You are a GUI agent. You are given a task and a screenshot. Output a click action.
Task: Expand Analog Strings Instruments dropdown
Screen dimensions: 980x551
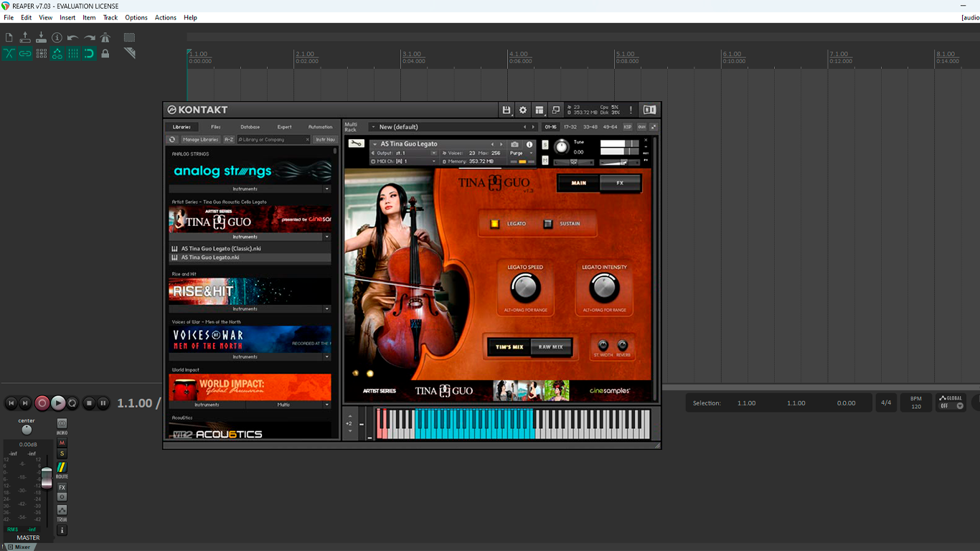326,189
